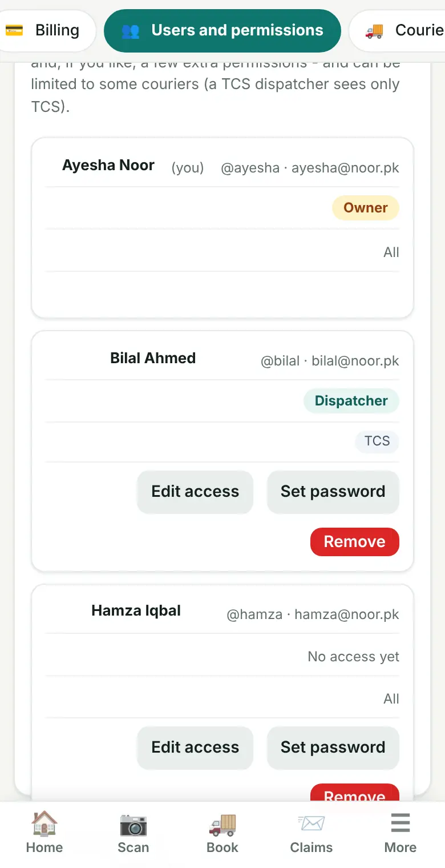This screenshot has height=868, width=445.
Task: Tap the Book delivery truck icon
Action: (222, 824)
